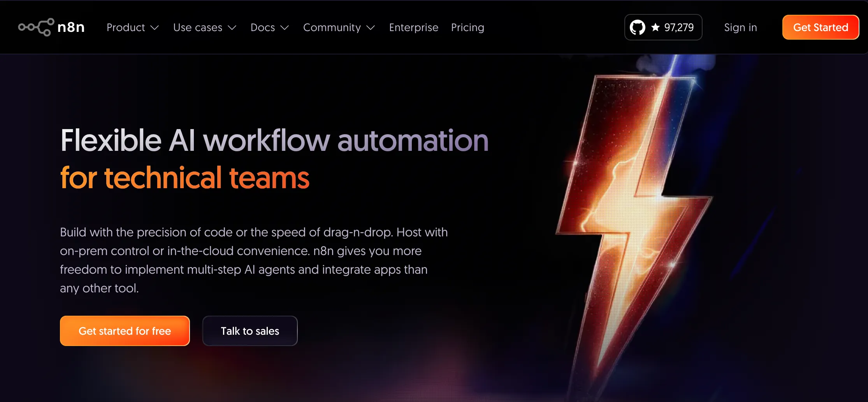Click the Sign in link
The height and width of the screenshot is (402, 868).
[x=740, y=28]
